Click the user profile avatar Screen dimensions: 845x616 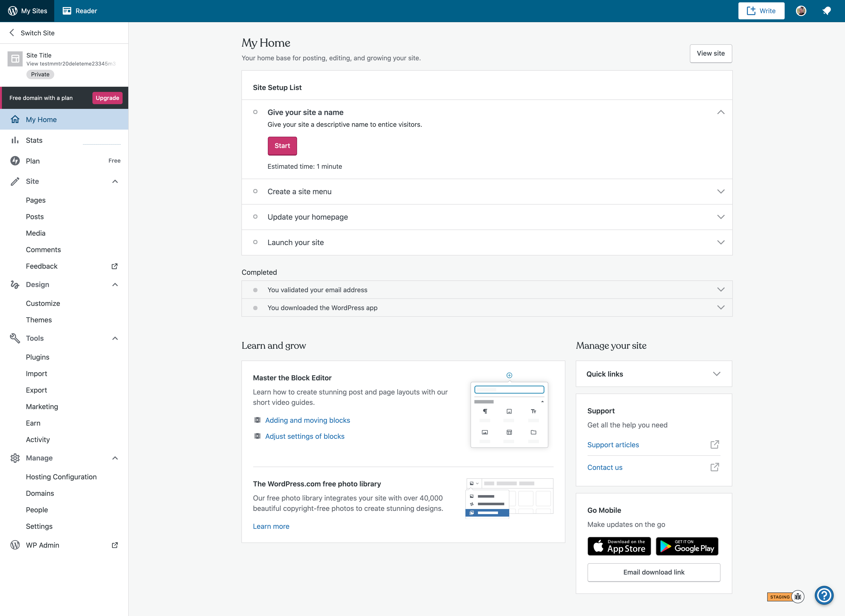(x=801, y=11)
